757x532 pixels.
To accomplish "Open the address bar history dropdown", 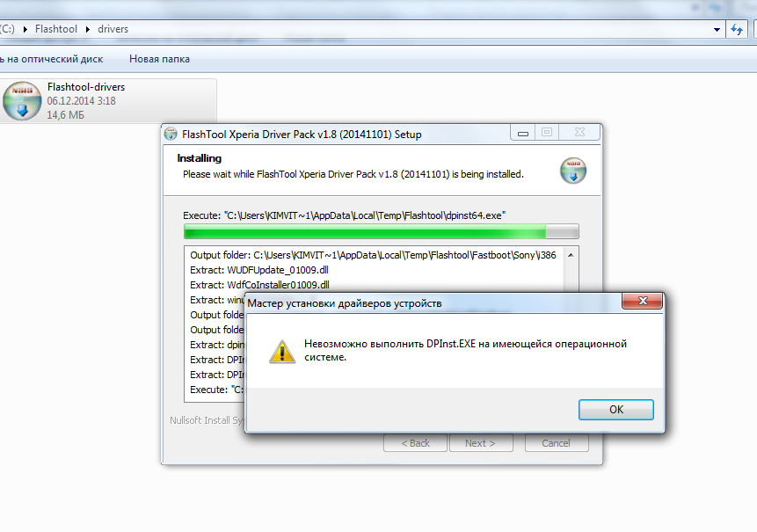I will [x=717, y=29].
